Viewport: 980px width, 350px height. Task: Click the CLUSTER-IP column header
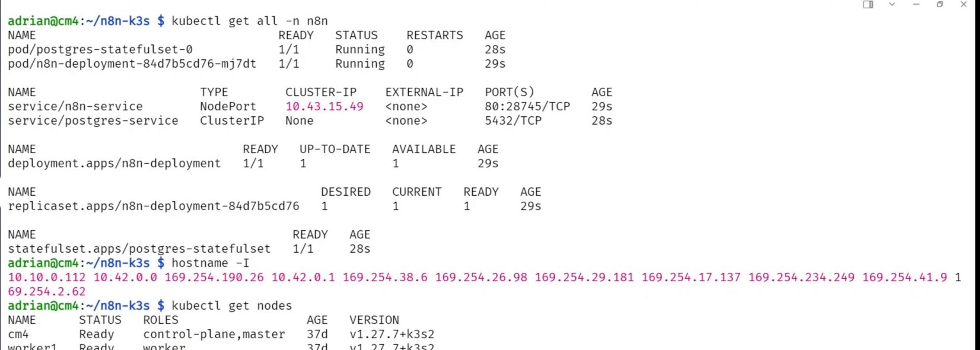(x=321, y=93)
